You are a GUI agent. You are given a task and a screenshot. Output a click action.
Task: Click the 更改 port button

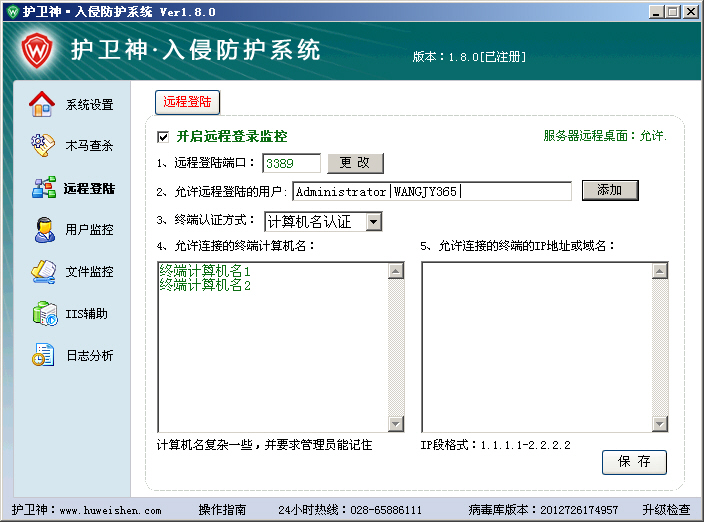355,163
